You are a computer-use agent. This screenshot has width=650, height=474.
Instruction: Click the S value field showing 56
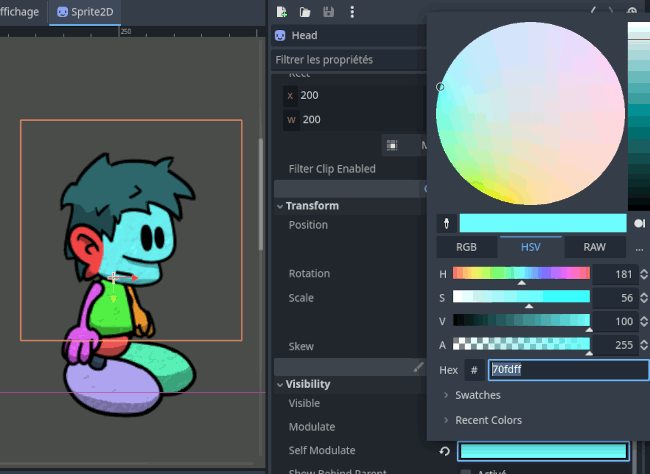[615, 298]
